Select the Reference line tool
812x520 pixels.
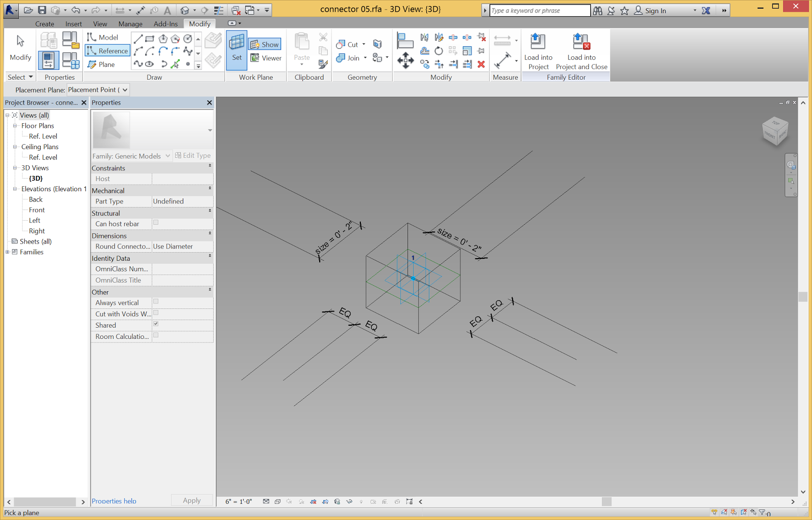108,51
